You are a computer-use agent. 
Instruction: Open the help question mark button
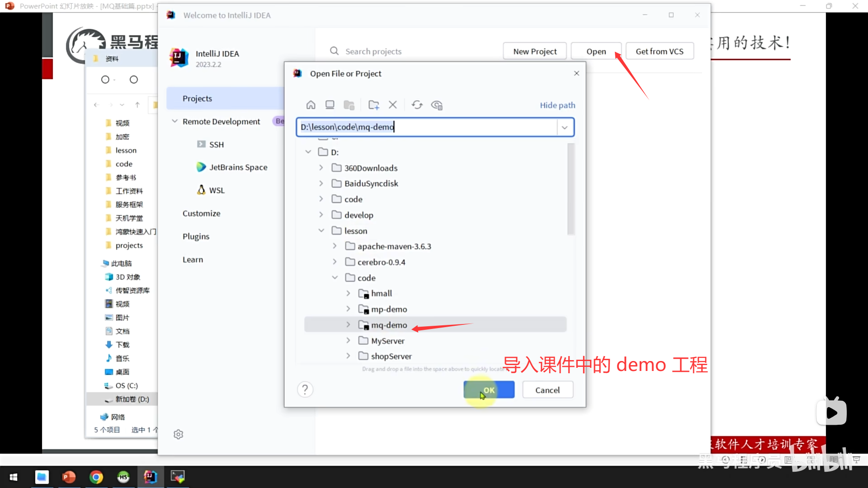tap(305, 389)
